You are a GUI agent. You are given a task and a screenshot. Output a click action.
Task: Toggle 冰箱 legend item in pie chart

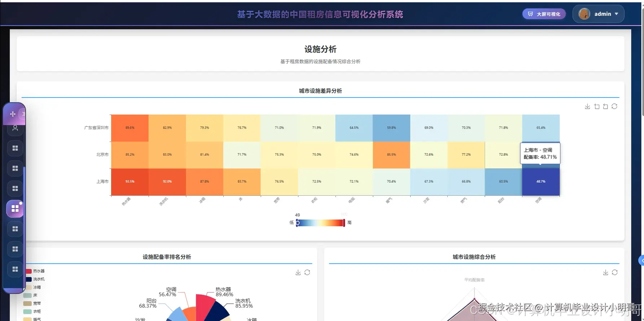point(33,287)
